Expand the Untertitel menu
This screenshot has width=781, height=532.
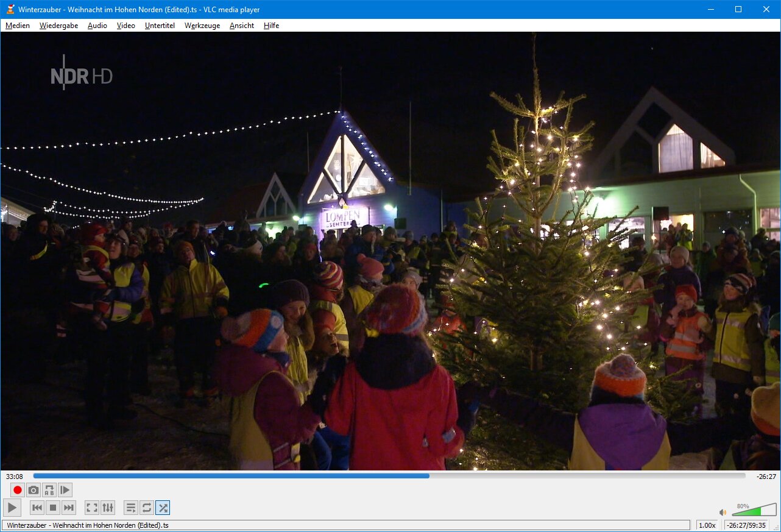coord(160,26)
